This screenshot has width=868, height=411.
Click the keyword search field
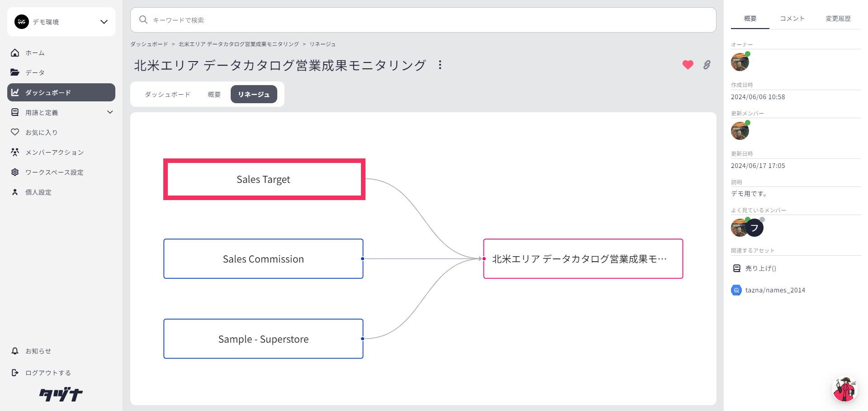point(423,20)
